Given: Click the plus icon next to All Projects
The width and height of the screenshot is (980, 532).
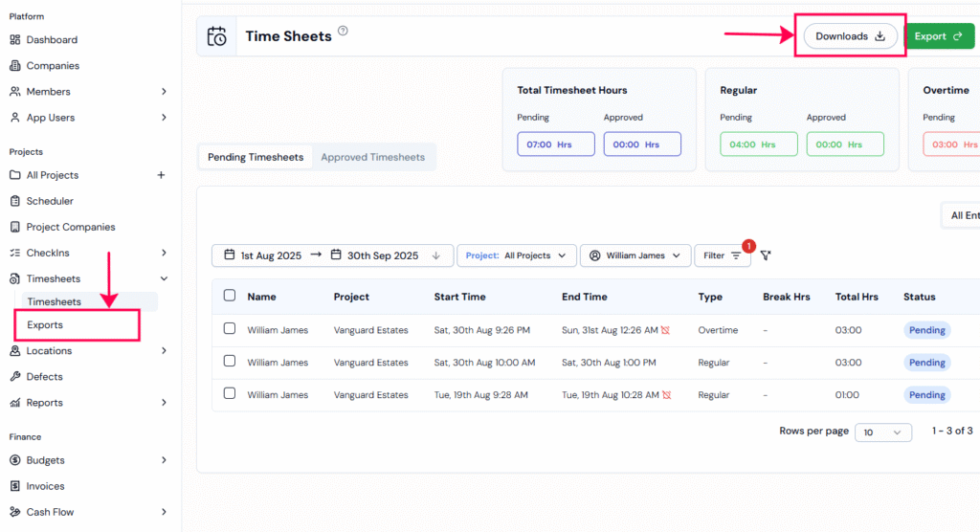Looking at the screenshot, I should (161, 175).
